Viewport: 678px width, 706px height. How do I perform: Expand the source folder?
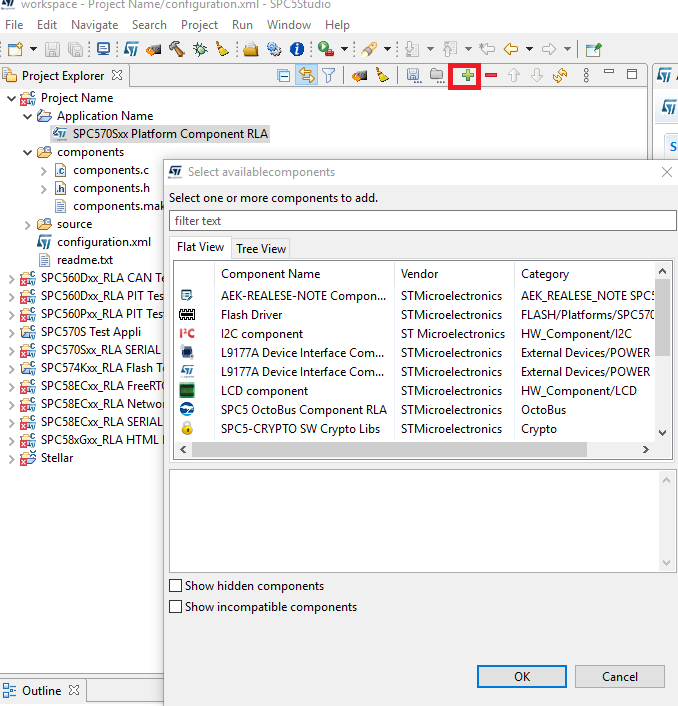27,225
